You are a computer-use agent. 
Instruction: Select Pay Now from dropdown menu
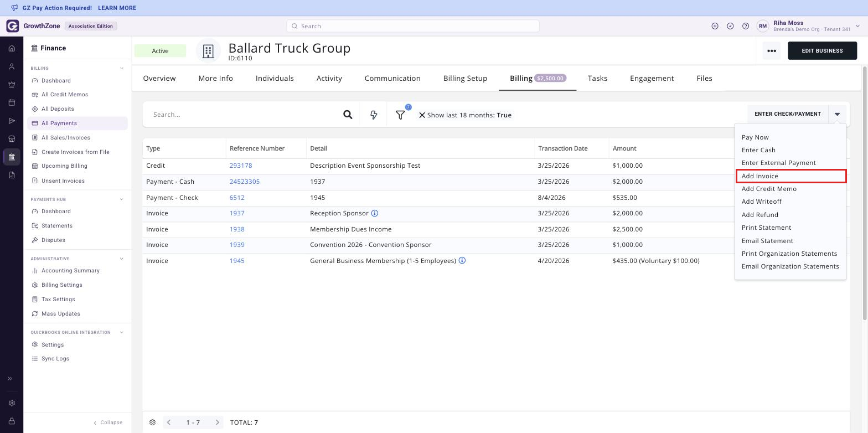point(755,137)
